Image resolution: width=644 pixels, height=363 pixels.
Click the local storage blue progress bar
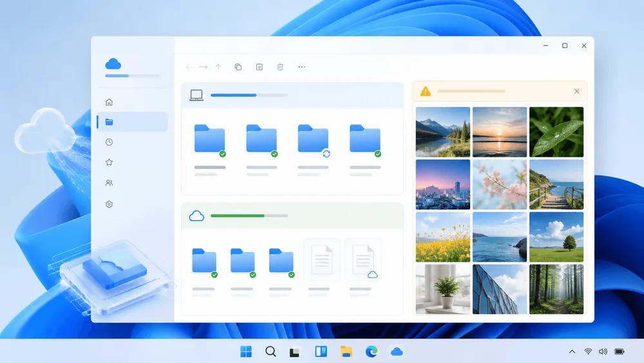249,95
